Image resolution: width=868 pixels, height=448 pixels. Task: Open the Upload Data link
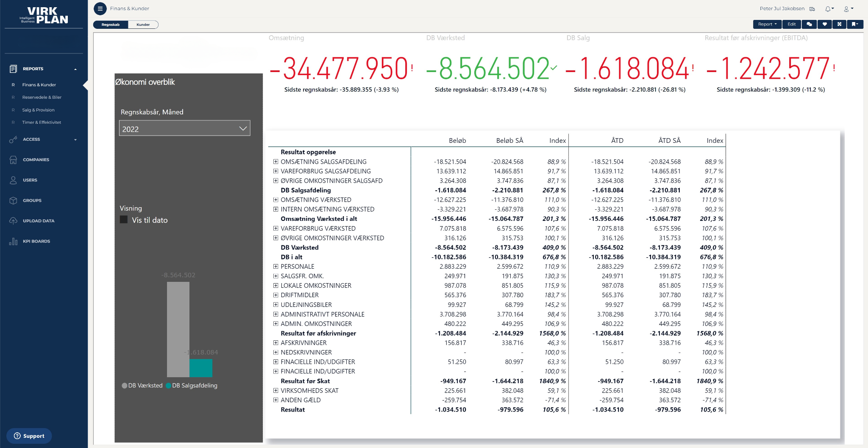tap(39, 221)
